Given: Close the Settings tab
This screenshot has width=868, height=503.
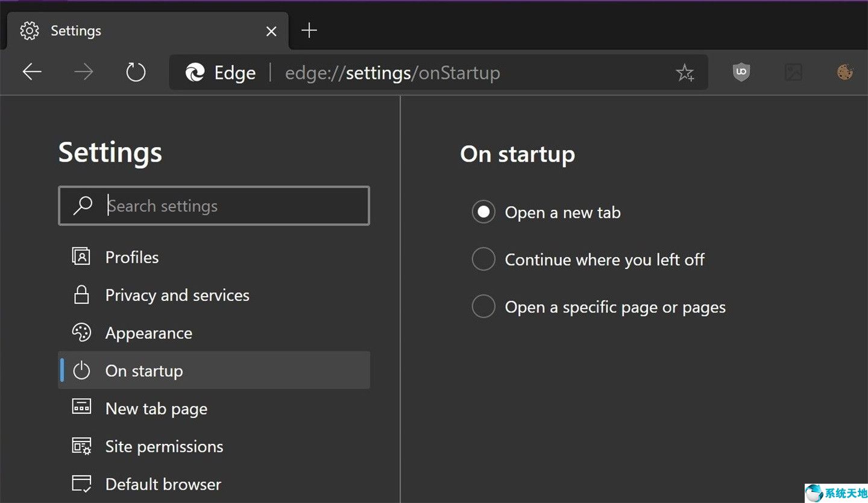Looking at the screenshot, I should pos(271,31).
